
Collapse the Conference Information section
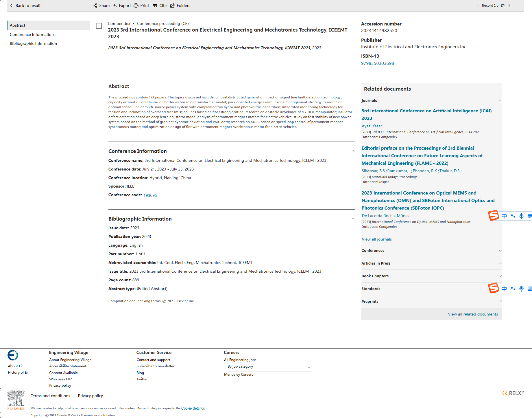353,151
